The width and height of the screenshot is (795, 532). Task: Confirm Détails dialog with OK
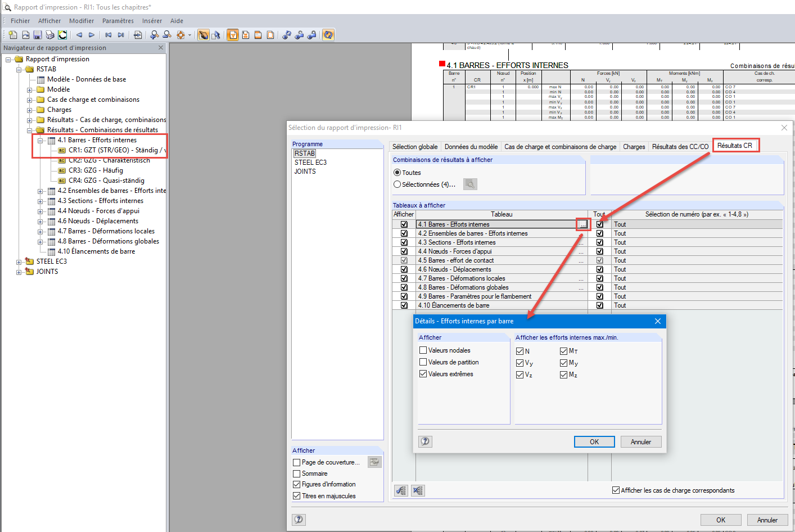594,441
